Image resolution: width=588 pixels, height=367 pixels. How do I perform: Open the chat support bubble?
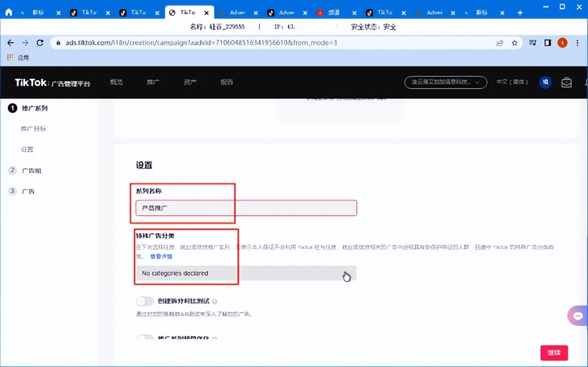(x=578, y=316)
